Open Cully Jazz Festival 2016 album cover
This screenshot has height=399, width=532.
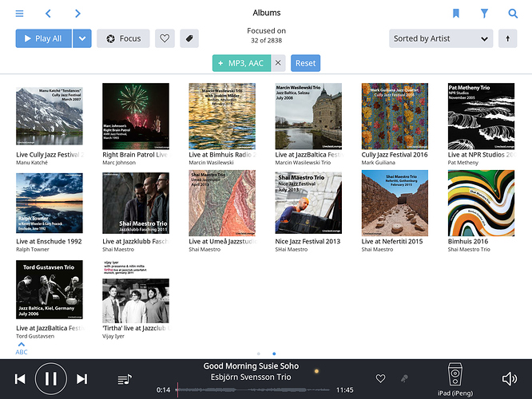point(395,117)
